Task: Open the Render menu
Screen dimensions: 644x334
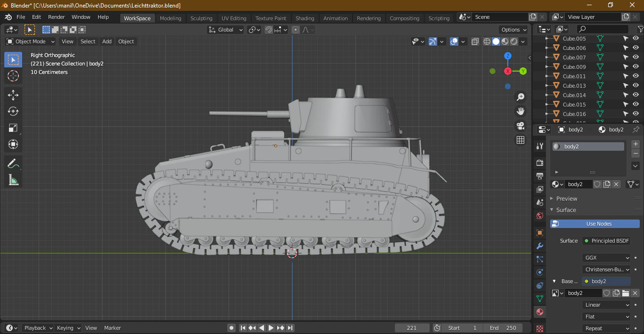Action: click(57, 17)
